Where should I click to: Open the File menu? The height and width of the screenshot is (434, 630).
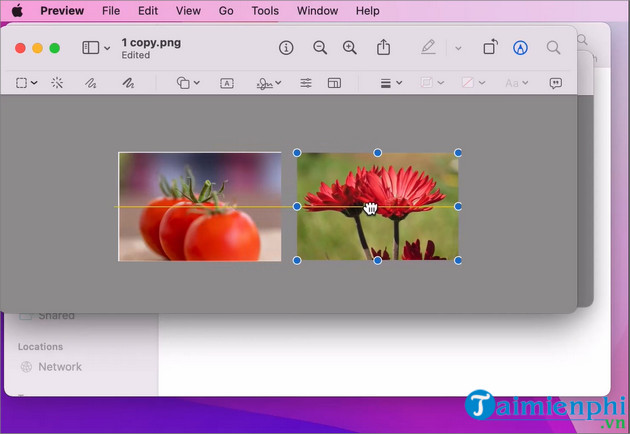coord(111,11)
